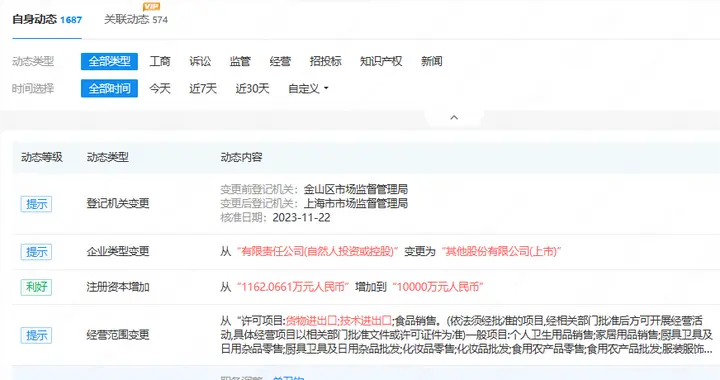
Task: Filter dynamics by 诉讼
Action: (x=200, y=61)
